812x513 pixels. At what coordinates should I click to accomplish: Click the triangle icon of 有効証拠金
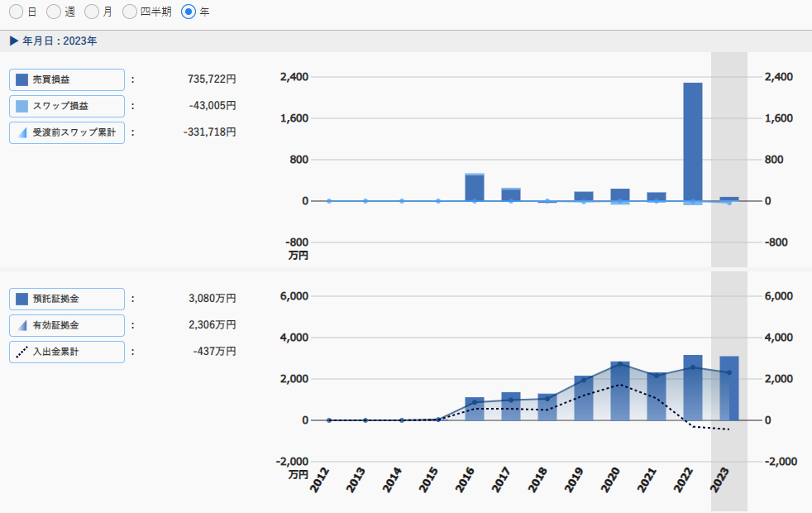pyautogui.click(x=22, y=326)
